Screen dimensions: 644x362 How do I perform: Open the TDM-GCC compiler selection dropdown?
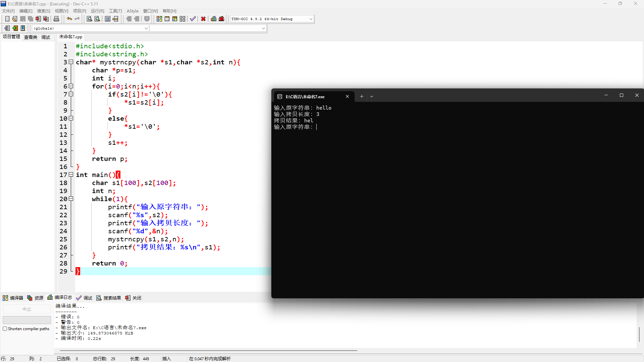point(311,19)
